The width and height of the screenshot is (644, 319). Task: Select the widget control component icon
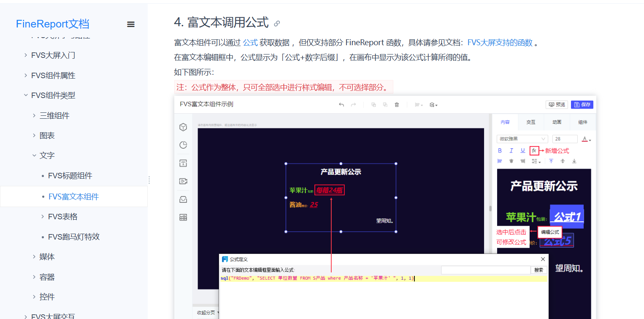[x=183, y=217]
